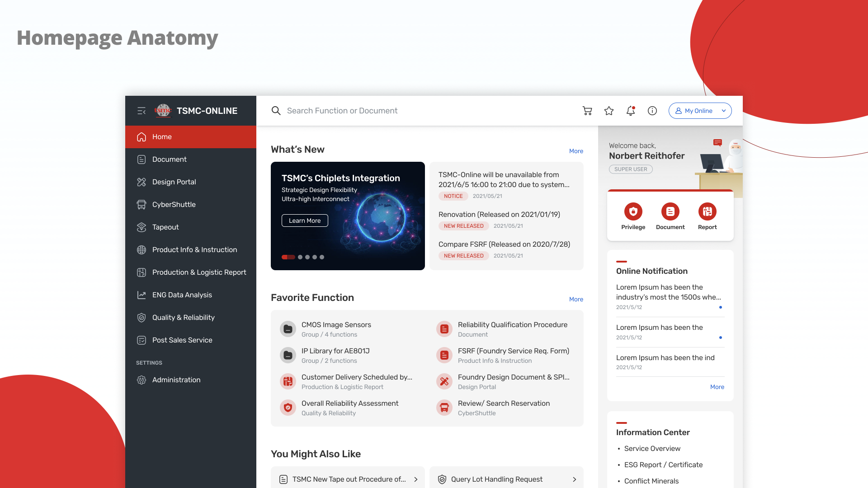
Task: Open ESG Report / Certificate link
Action: [663, 465]
